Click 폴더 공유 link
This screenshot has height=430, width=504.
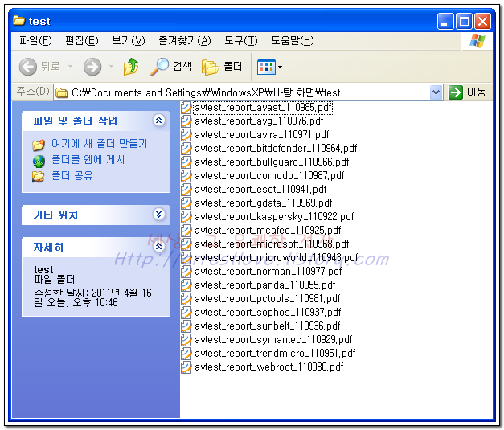click(x=72, y=175)
